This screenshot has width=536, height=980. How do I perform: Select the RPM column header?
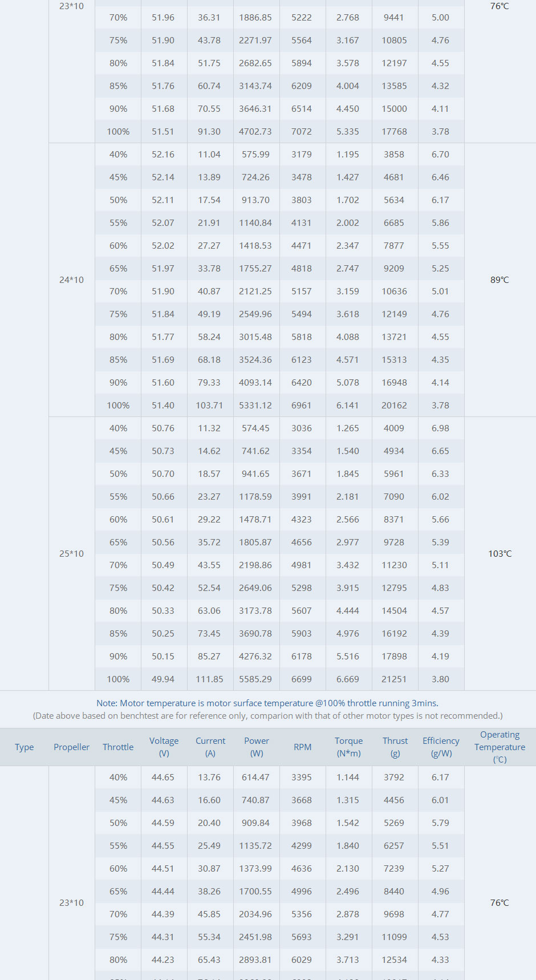click(x=302, y=747)
